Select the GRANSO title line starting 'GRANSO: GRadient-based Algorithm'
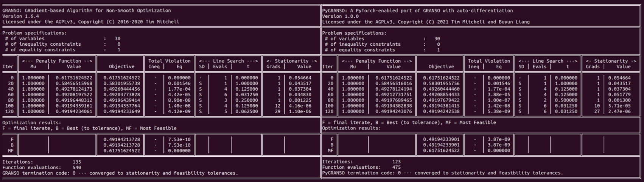 point(87,11)
